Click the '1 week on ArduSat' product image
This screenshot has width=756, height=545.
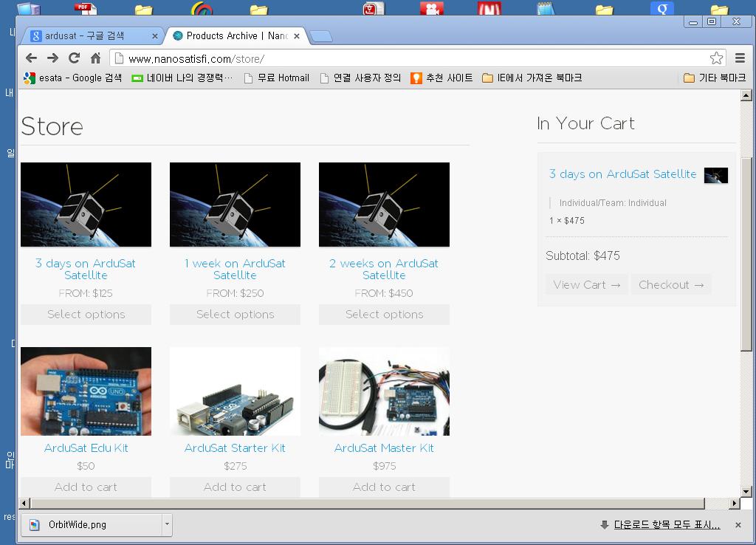(235, 205)
